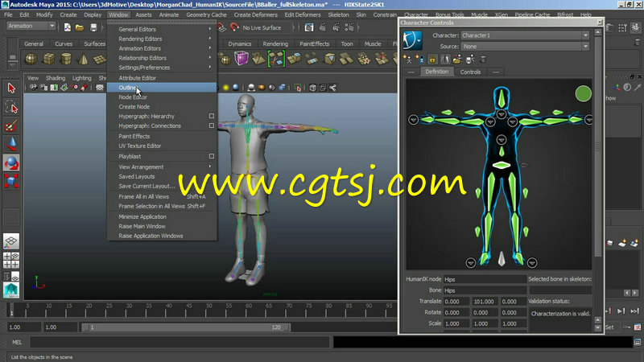Click the script editor icon at bottom right

pyautogui.click(x=638, y=342)
